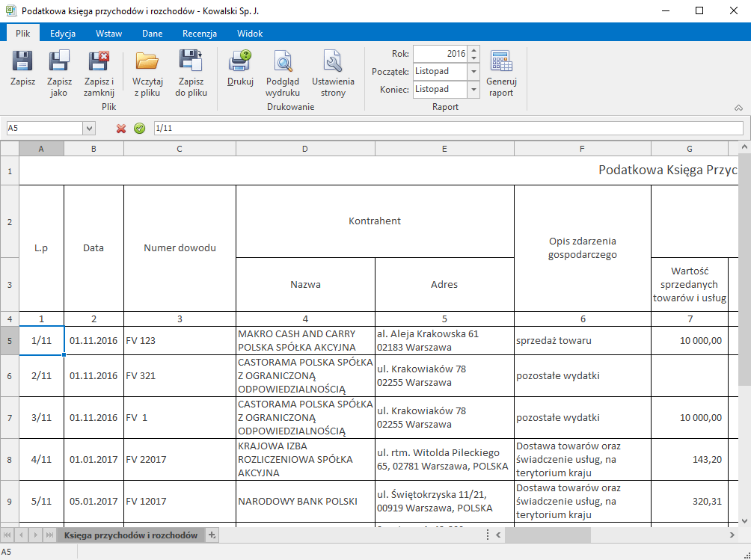
Task: Add a new sheet with the plus button
Action: 211,535
